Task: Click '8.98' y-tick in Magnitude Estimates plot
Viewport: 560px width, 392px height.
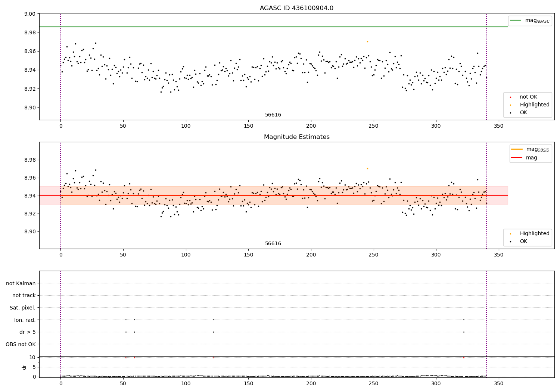Action: coord(30,160)
